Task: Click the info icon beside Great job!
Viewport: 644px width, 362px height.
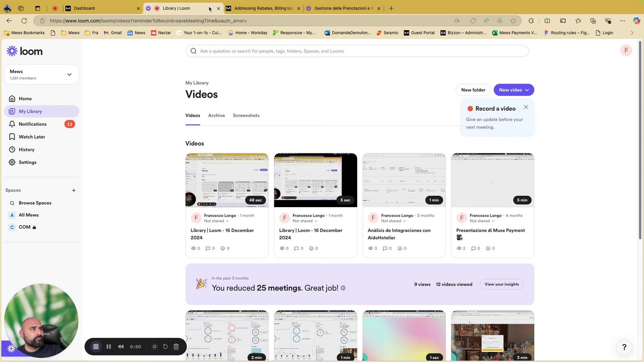Action: click(343, 288)
